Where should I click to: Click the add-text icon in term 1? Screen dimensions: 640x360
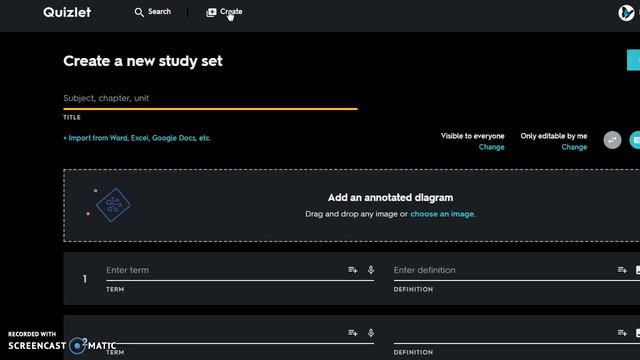[353, 270]
